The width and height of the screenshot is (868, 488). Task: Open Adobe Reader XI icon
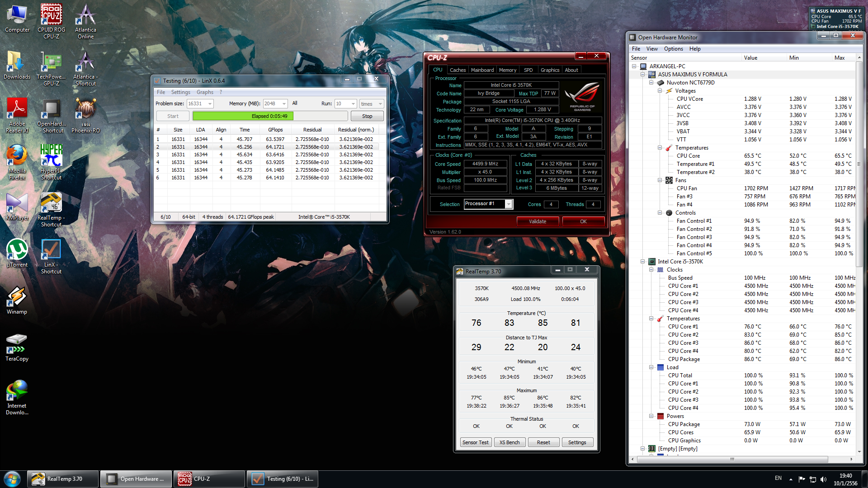click(17, 115)
